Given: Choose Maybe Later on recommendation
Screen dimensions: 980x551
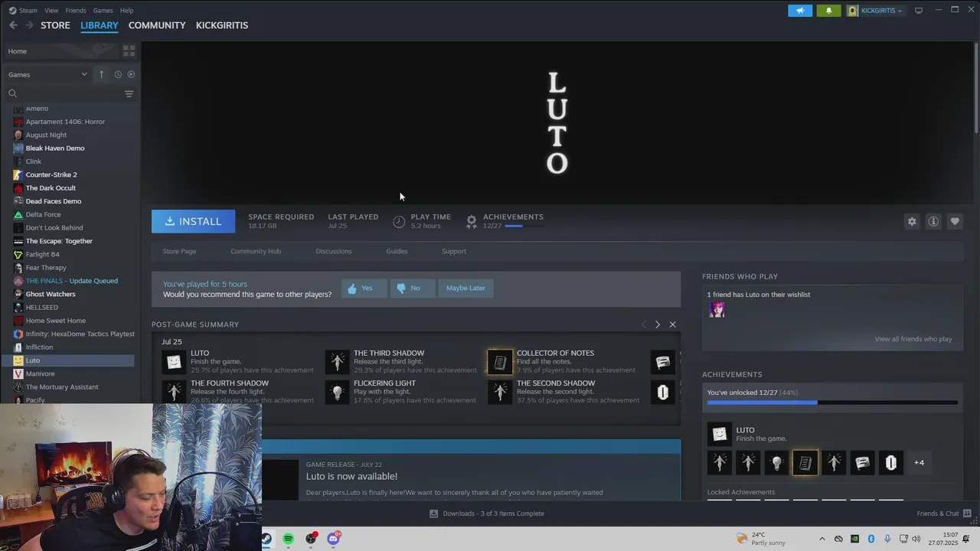Looking at the screenshot, I should click(465, 288).
